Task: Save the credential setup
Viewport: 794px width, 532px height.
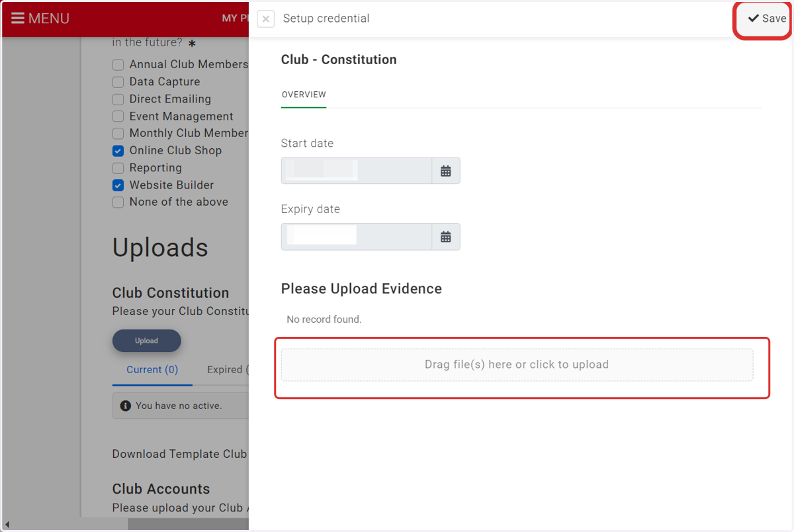Action: (x=766, y=19)
